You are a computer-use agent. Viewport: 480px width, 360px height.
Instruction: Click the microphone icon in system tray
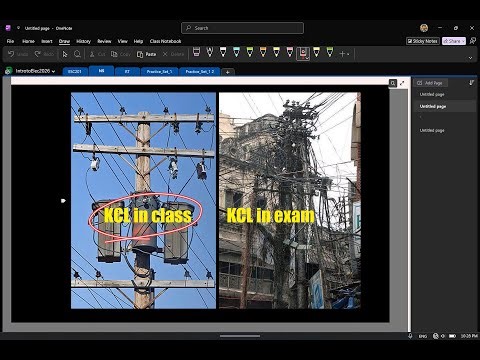pos(410,336)
